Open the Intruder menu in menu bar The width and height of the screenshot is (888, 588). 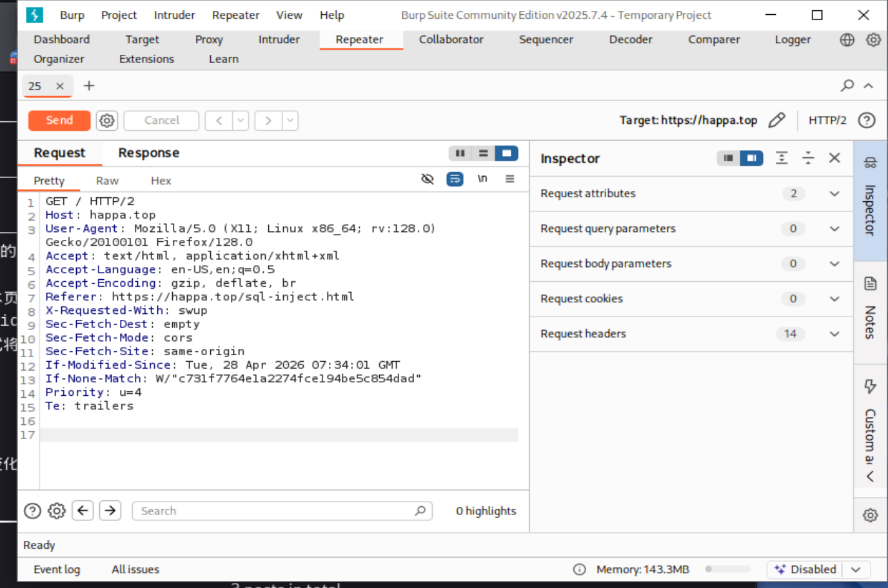tap(174, 15)
